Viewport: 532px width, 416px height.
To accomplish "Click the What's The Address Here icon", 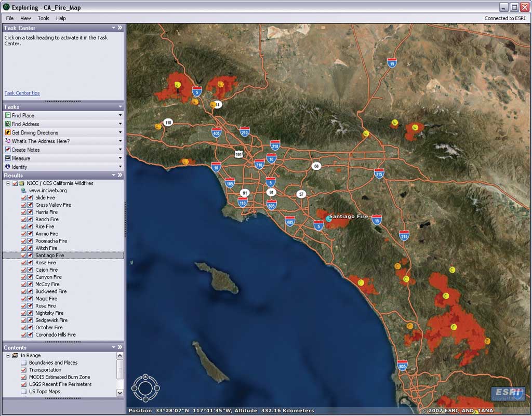I will 8,141.
